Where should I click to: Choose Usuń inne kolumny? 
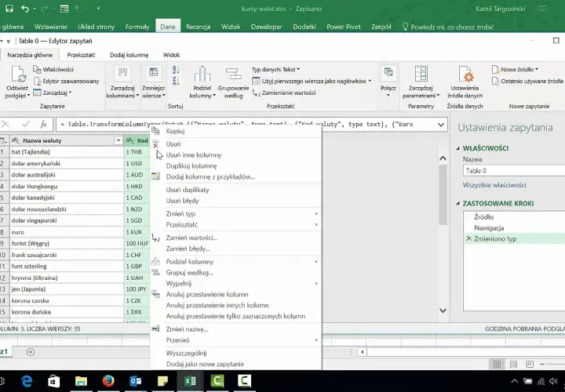(x=235, y=155)
